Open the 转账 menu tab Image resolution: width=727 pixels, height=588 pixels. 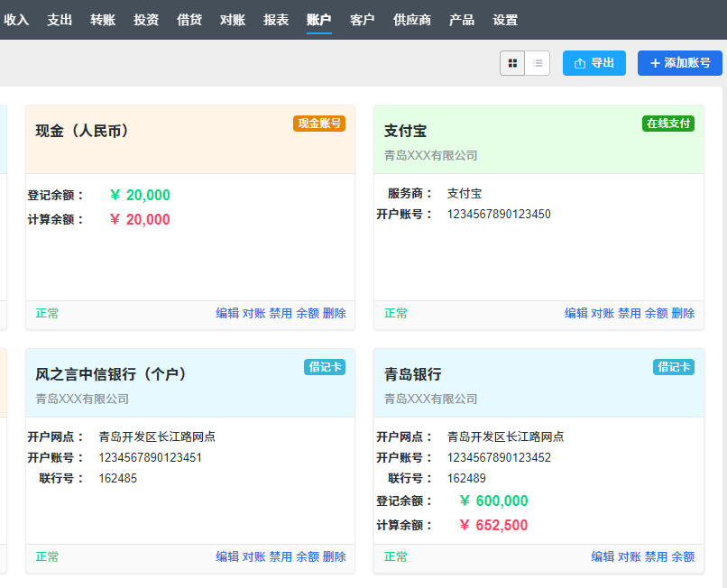pos(103,20)
